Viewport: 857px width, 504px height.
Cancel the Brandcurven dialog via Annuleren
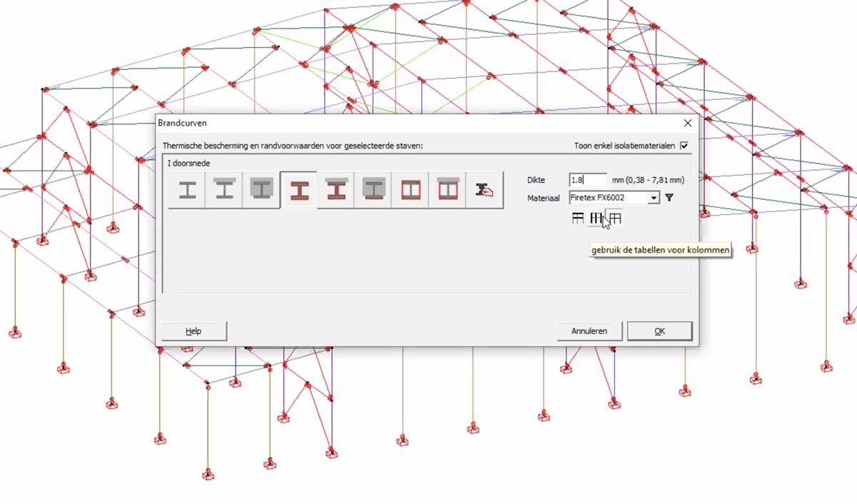pyautogui.click(x=589, y=331)
